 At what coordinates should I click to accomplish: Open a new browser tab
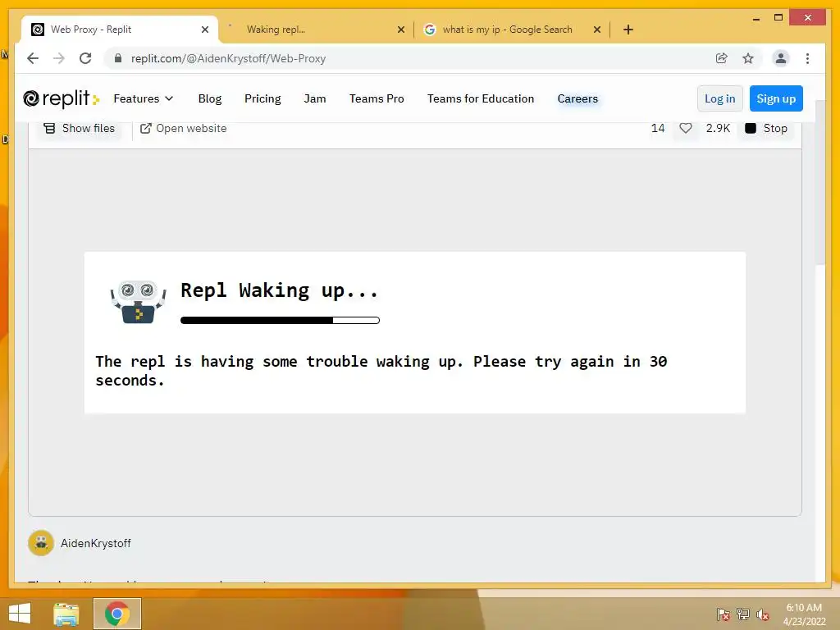click(x=628, y=30)
